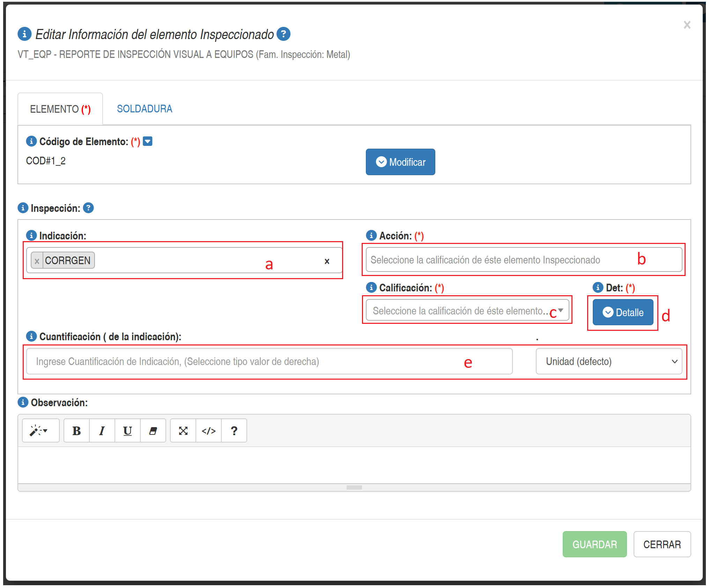Click the help icon next to Inspección
The width and height of the screenshot is (709, 588).
(88, 208)
